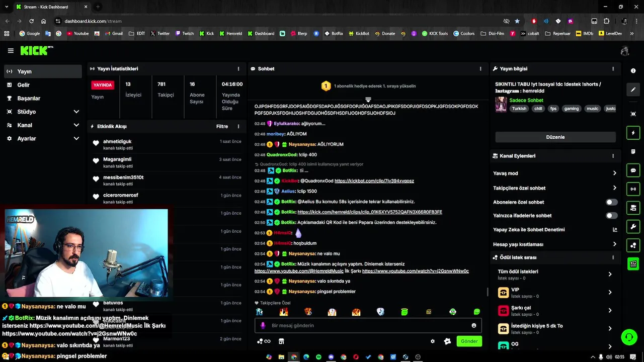The width and height of the screenshot is (644, 362).
Task: Open Hesap yaşı kısıtlaması chevron
Action: point(615,244)
